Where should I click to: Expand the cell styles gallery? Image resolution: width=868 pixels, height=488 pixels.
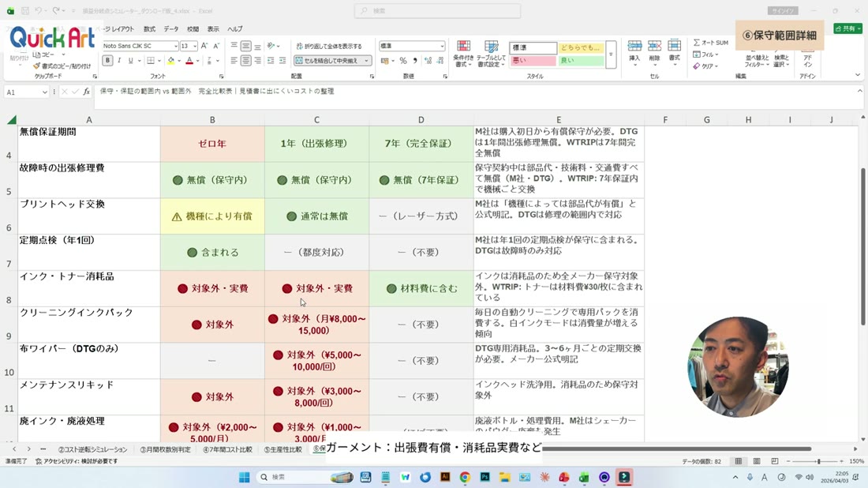click(x=611, y=54)
